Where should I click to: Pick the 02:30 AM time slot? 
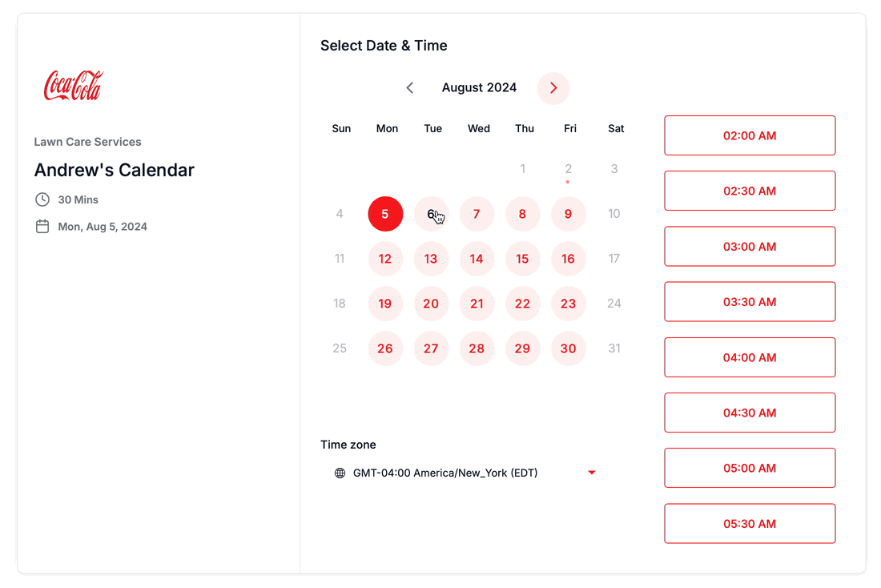pyautogui.click(x=750, y=191)
